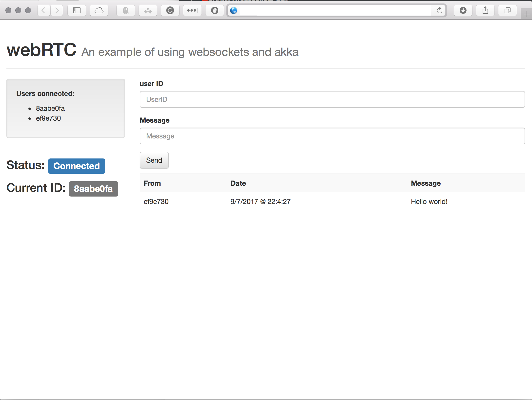
Task: Focus the browser address bar field
Action: pos(333,10)
